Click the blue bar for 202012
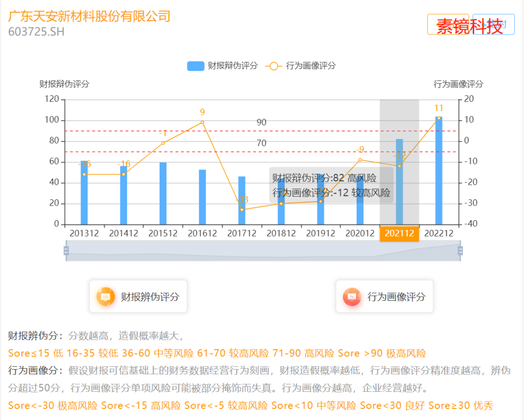 [x=360, y=200]
